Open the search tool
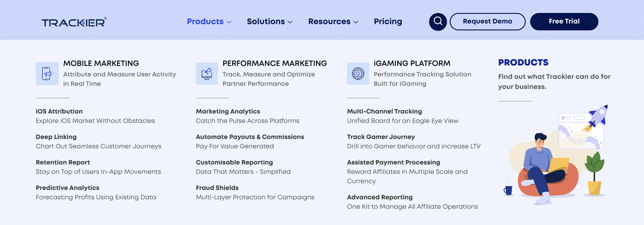Viewport: 644px width, 225px height. point(438,21)
